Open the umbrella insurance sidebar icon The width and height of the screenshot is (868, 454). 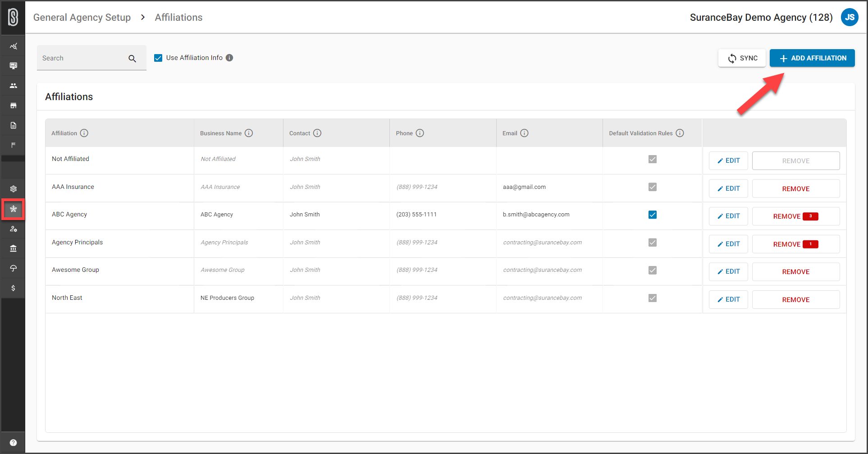(13, 268)
